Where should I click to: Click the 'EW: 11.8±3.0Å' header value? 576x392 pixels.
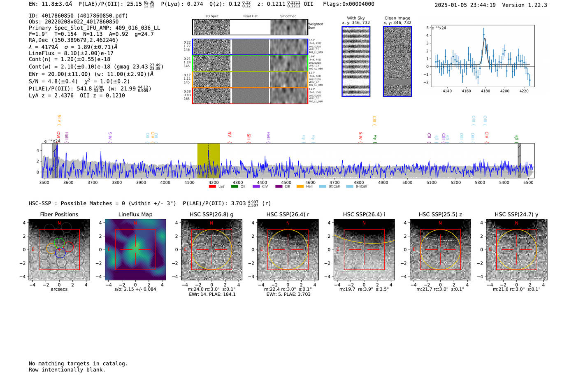50,4
